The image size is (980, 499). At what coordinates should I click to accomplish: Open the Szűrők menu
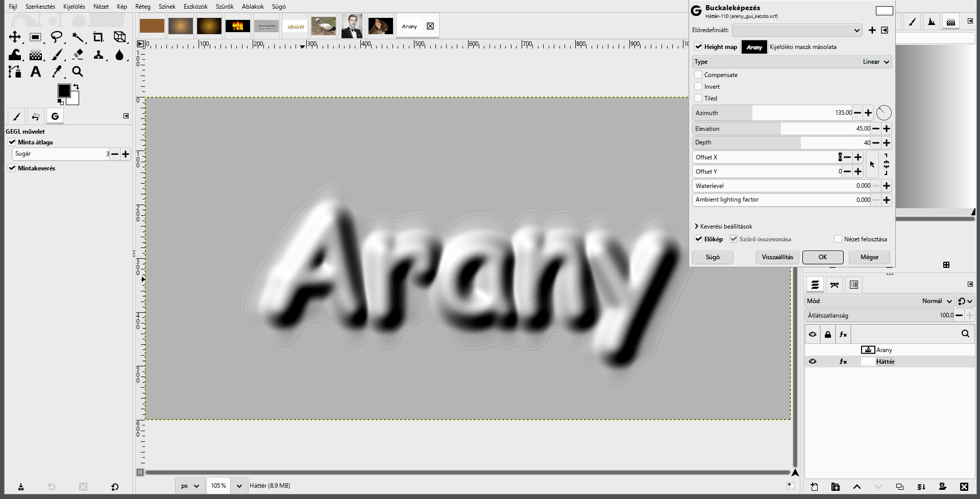[x=225, y=7]
